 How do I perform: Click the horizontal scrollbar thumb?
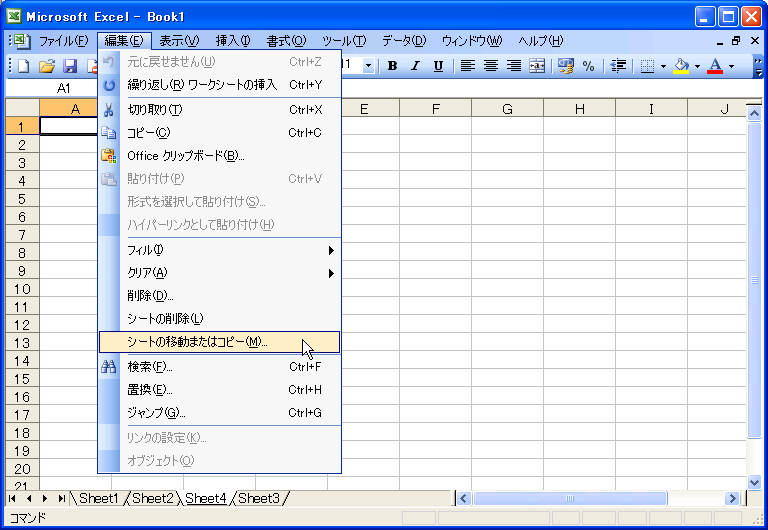coord(570,499)
